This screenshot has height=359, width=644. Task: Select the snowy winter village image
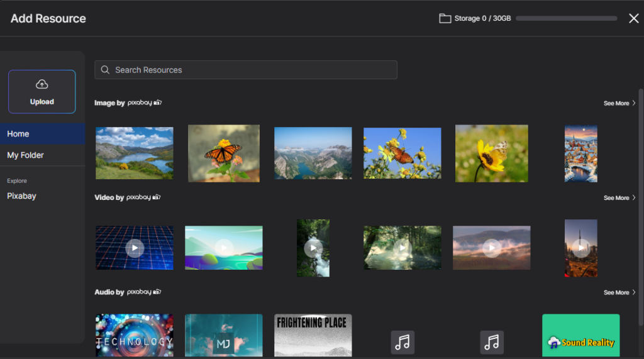(x=580, y=153)
